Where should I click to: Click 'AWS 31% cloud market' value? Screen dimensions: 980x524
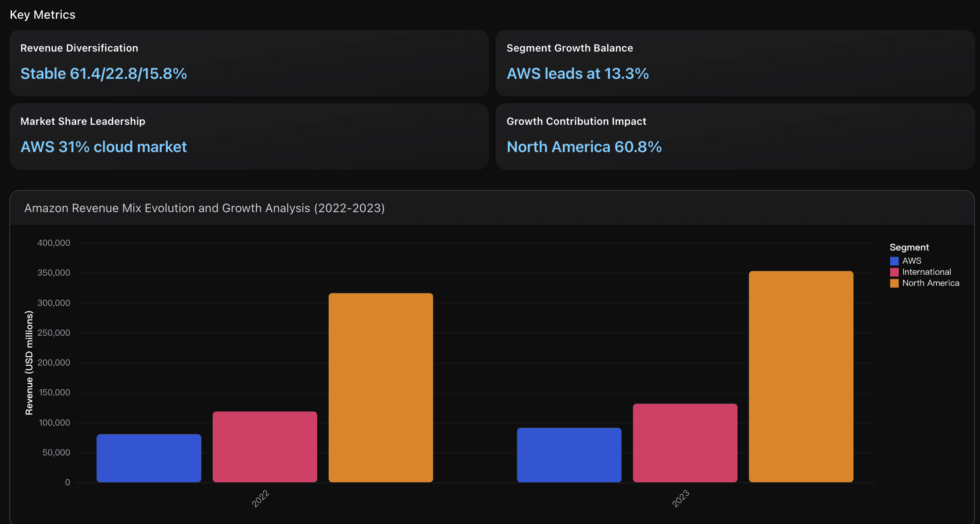pos(104,147)
